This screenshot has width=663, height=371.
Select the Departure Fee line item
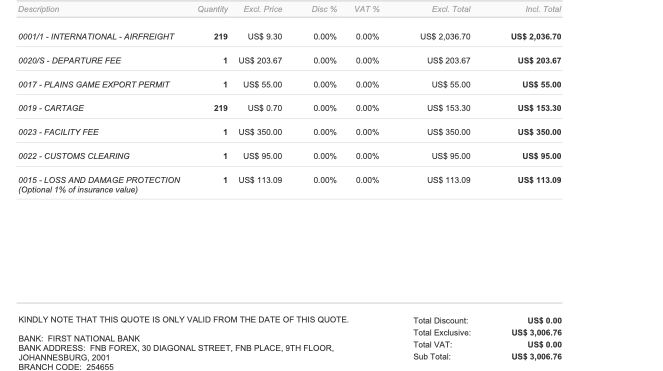[x=290, y=60]
